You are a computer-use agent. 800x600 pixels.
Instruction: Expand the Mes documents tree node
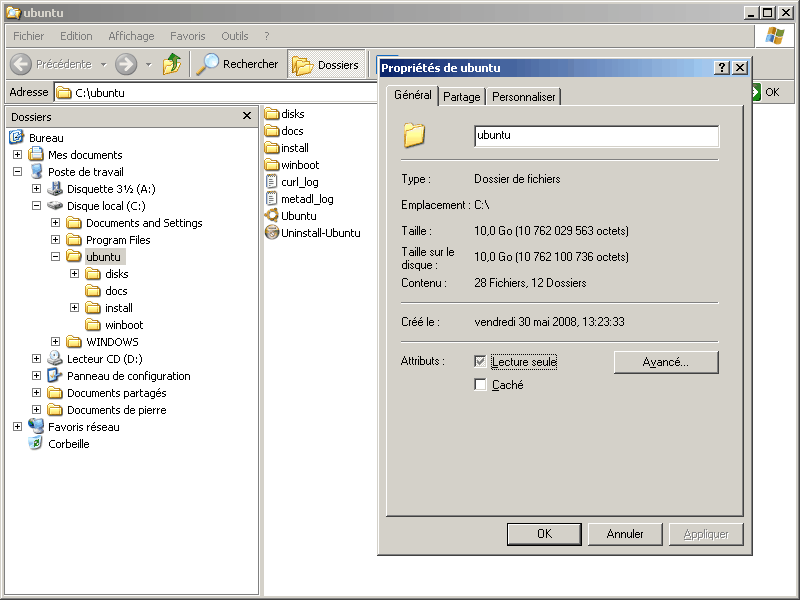pyautogui.click(x=17, y=155)
